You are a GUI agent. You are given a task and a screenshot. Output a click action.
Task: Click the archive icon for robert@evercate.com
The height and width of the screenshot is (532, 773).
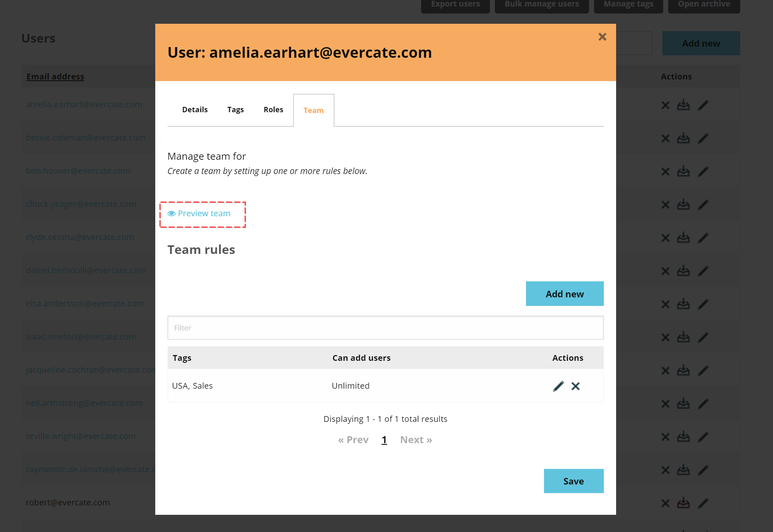click(683, 503)
